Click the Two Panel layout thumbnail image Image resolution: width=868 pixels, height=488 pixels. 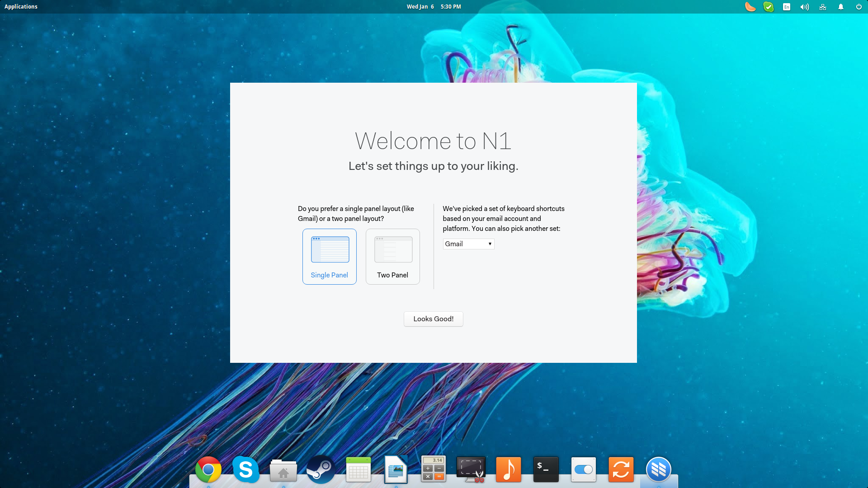click(x=393, y=249)
